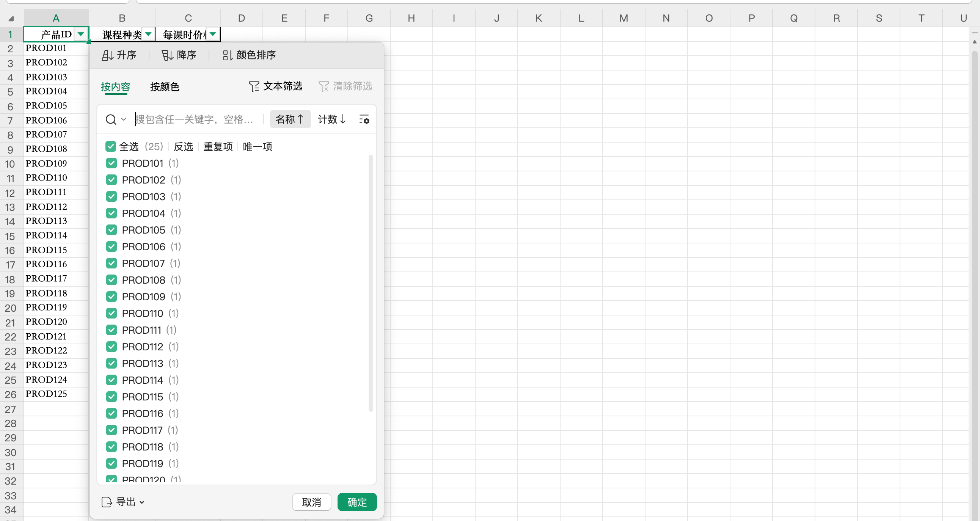This screenshot has width=980, height=521.
Task: Open the 每课时价格 column filter dropdown
Action: coord(213,34)
